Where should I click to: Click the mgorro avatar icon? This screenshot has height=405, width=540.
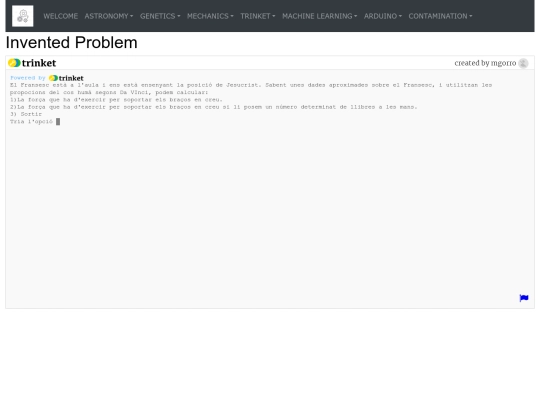point(523,63)
